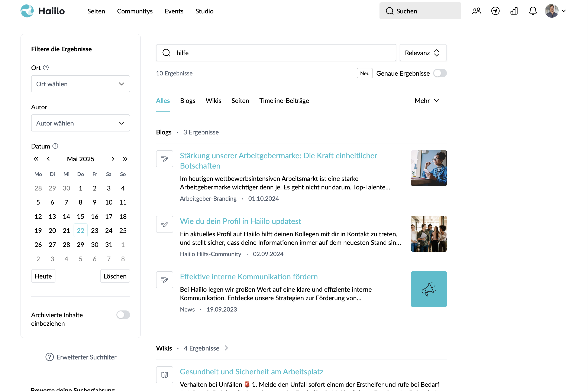The height and width of the screenshot is (391, 588).
Task: Open the Seiten navigation menu
Action: pos(96,11)
